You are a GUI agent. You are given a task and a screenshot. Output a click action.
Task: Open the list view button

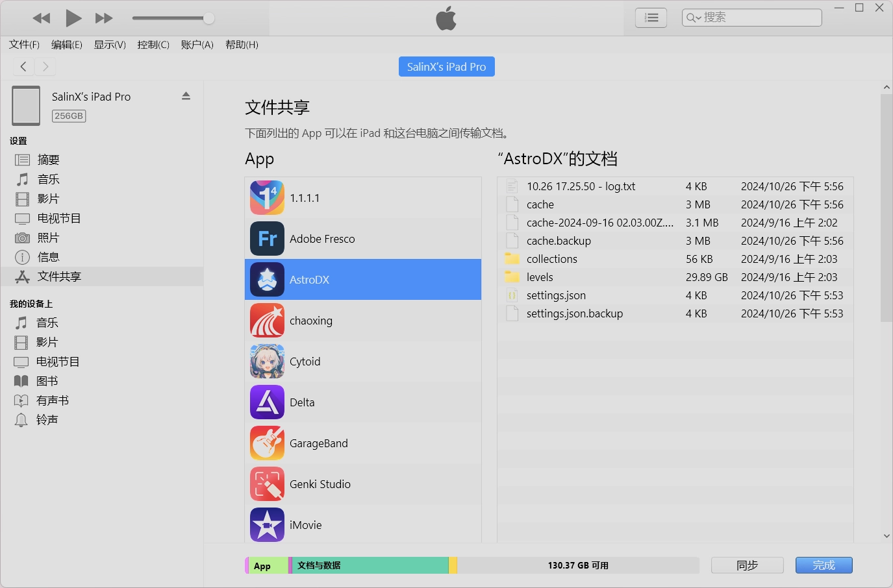[651, 18]
